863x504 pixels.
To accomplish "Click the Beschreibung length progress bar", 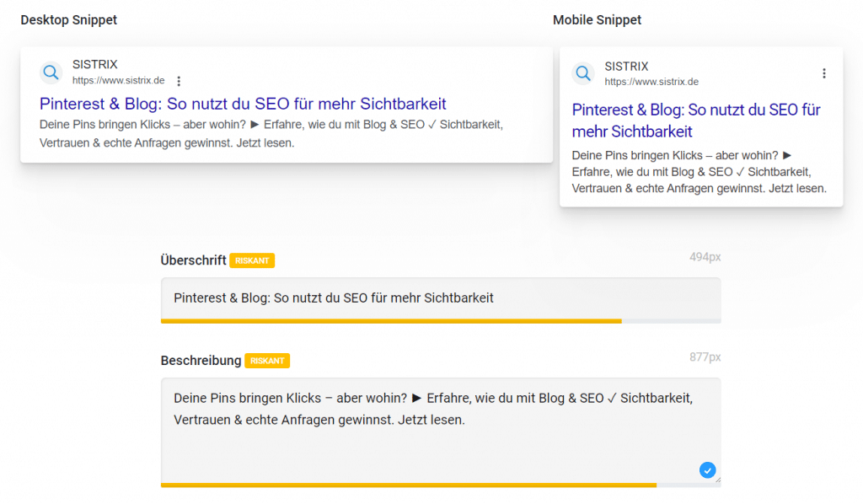I will pos(440,485).
